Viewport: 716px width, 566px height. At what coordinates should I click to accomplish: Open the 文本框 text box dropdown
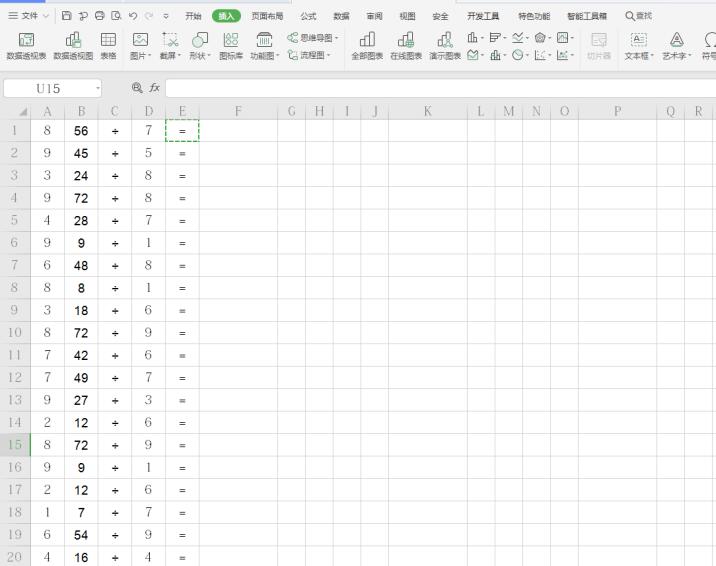[639, 46]
